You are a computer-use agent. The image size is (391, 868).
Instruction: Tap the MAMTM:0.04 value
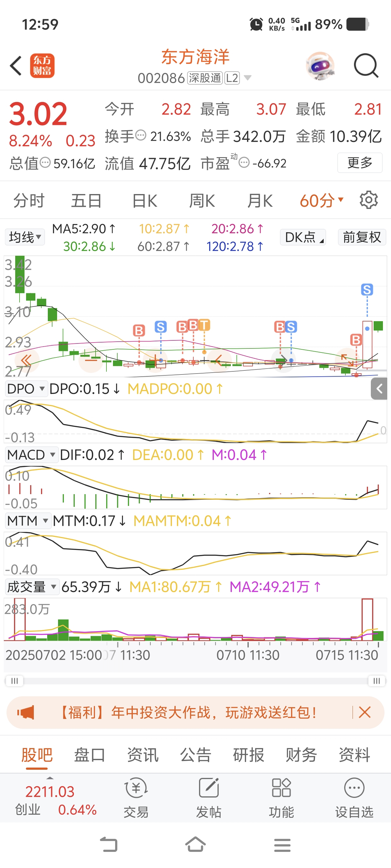pos(182,521)
